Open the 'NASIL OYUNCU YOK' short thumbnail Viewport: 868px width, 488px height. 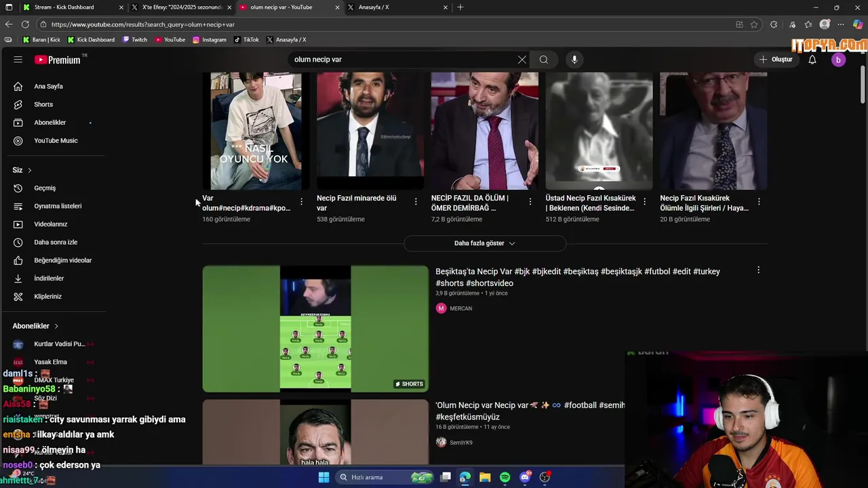pyautogui.click(x=256, y=131)
